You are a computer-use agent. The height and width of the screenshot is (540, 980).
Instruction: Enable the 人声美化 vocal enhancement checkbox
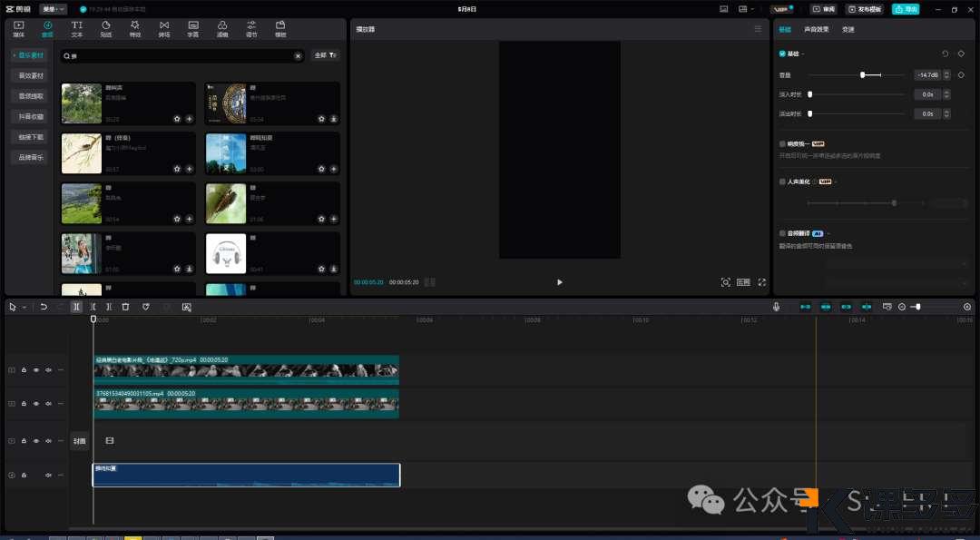coord(783,182)
